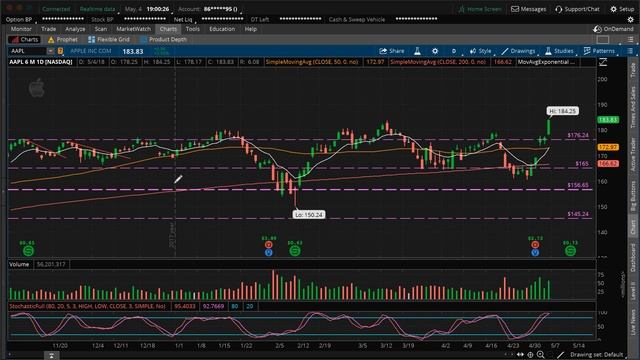Open the Monitor tab
The image size is (640, 360).
(x=21, y=29)
